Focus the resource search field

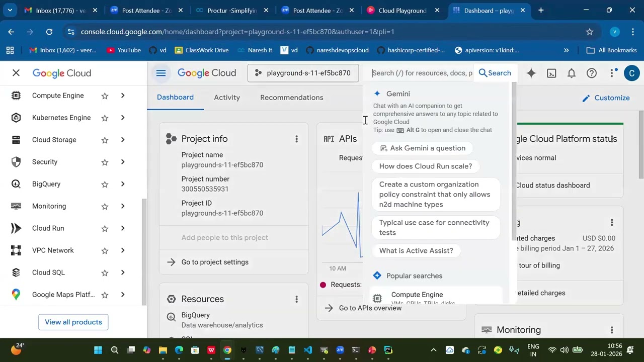(x=422, y=73)
